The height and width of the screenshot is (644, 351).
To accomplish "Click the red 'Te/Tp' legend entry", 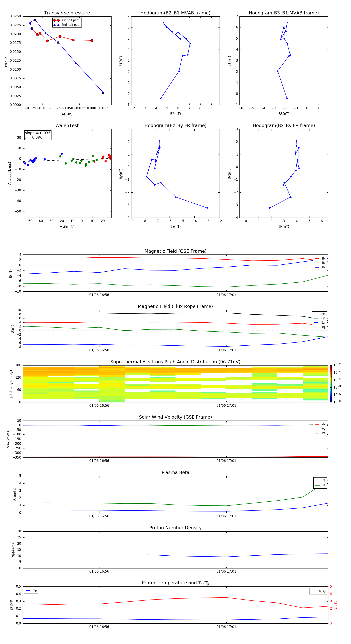I will [318, 591].
